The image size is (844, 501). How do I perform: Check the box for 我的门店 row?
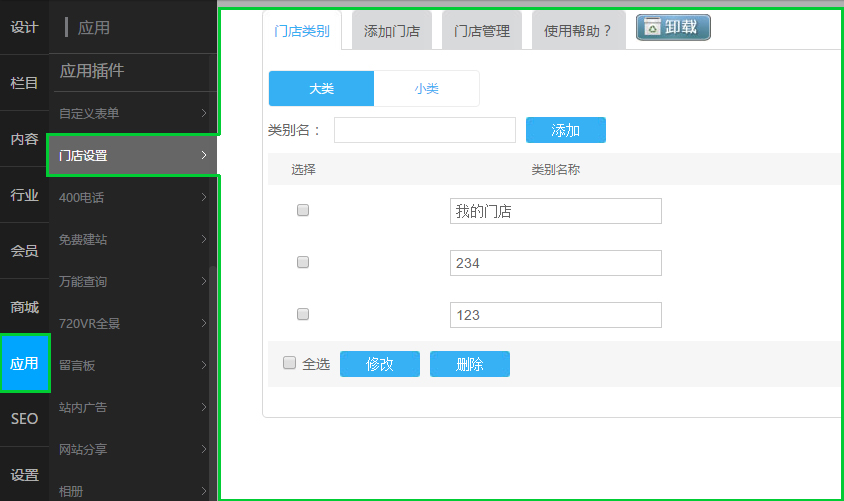pyautogui.click(x=303, y=211)
